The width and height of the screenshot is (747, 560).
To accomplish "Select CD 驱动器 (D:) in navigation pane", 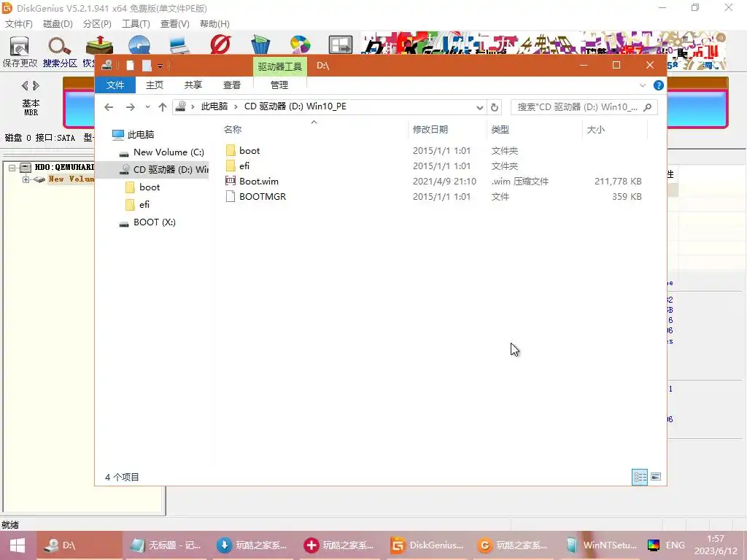I will pyautogui.click(x=152, y=169).
